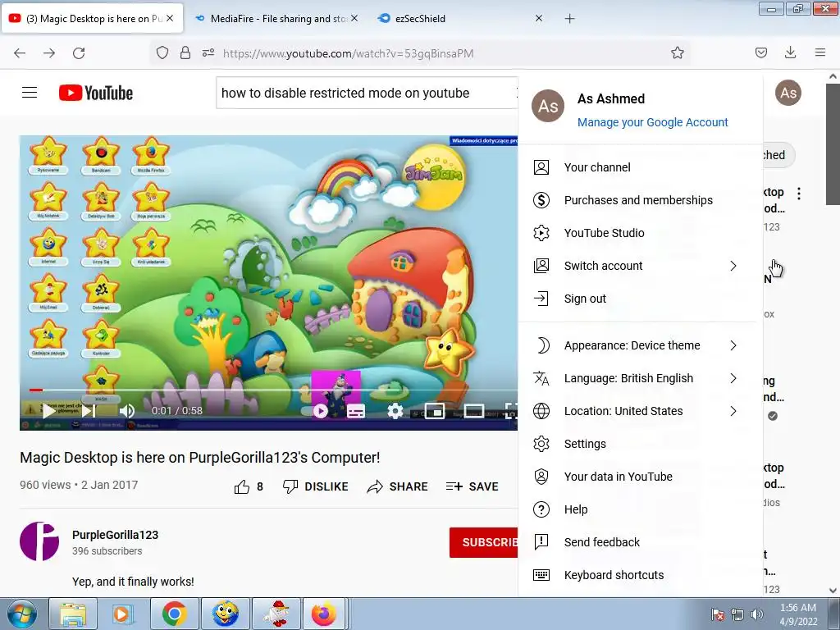Open Your channel menu entry
Image resolution: width=840 pixels, height=630 pixels.
(641, 167)
